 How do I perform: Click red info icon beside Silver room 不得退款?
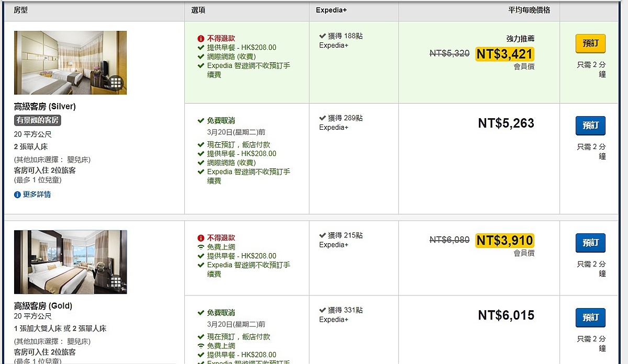click(200, 39)
